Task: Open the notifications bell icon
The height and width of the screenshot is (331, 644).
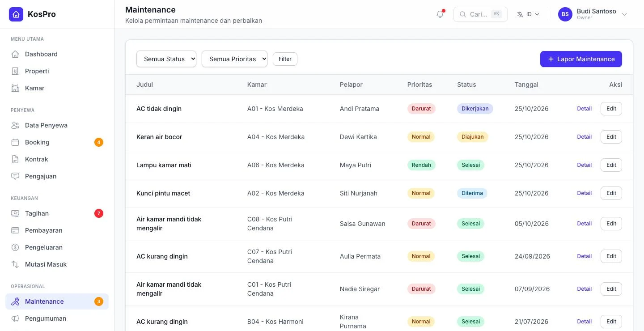Action: point(440,14)
